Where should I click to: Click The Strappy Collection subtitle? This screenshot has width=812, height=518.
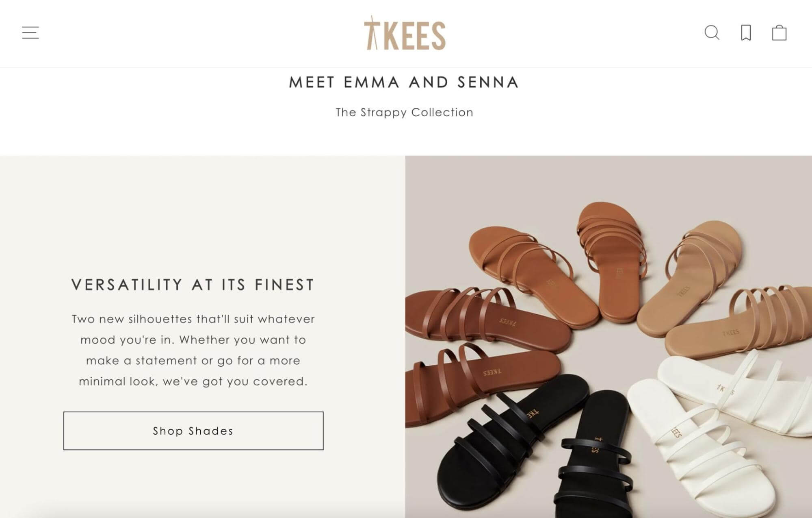(x=405, y=112)
